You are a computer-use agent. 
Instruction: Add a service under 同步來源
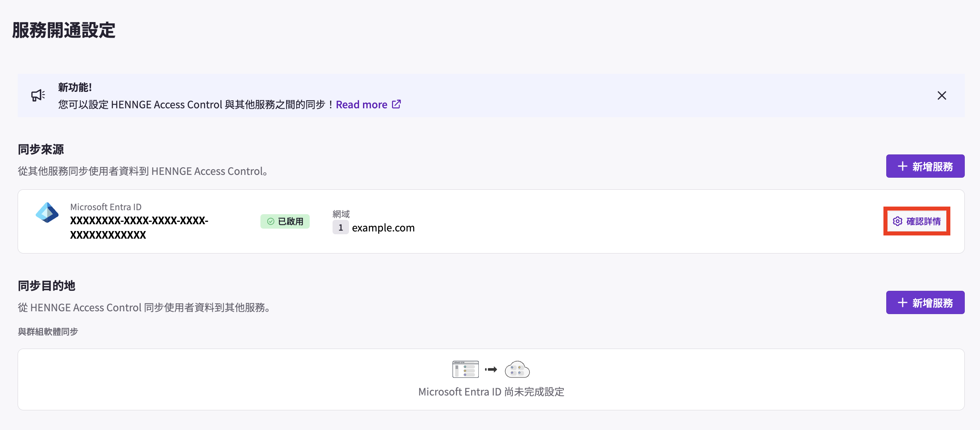(x=925, y=166)
